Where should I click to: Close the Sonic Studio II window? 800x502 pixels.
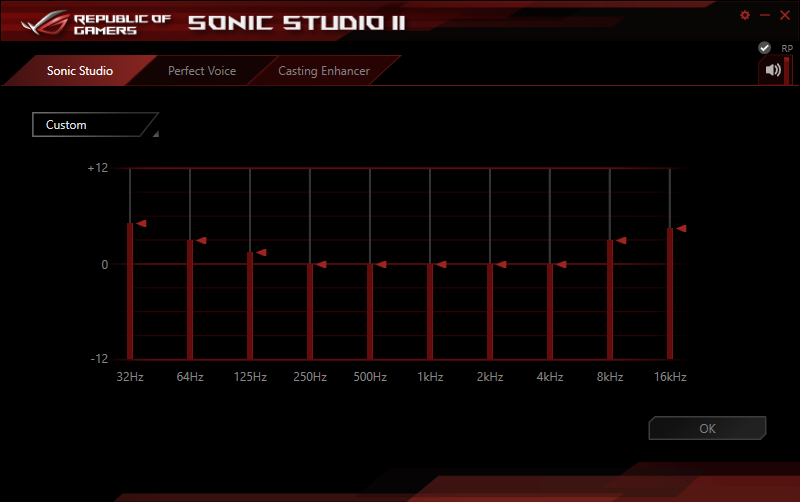coord(785,15)
